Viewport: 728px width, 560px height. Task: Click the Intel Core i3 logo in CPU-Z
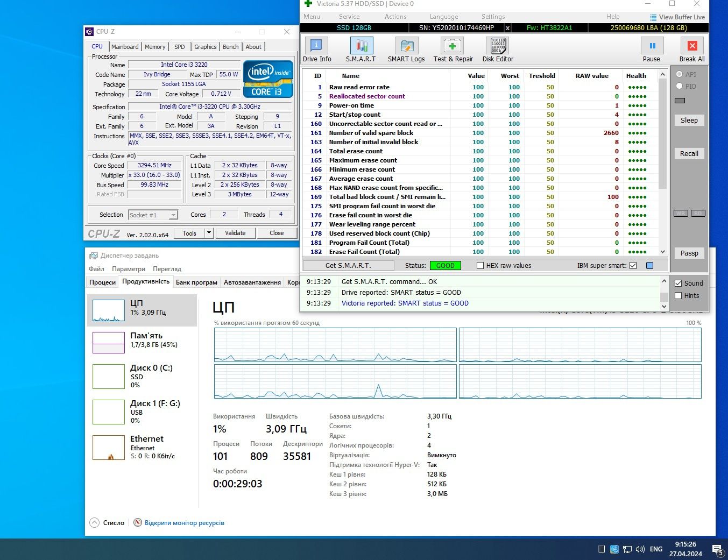coord(268,79)
